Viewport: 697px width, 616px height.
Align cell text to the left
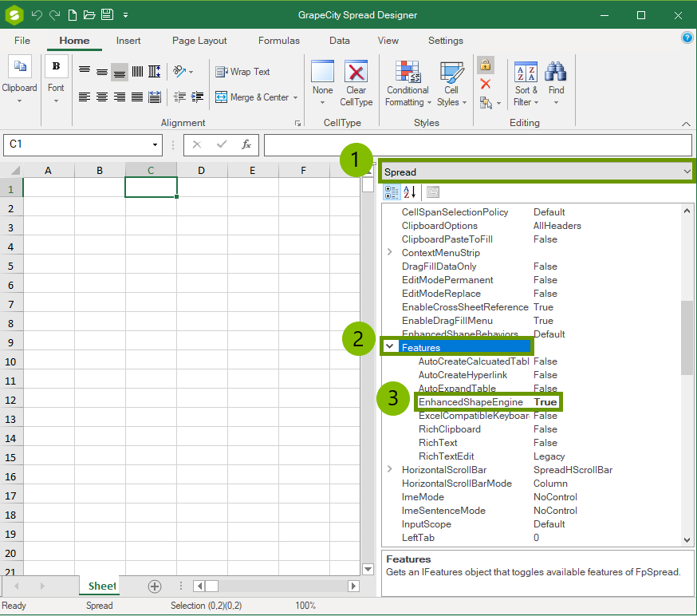[x=84, y=97]
